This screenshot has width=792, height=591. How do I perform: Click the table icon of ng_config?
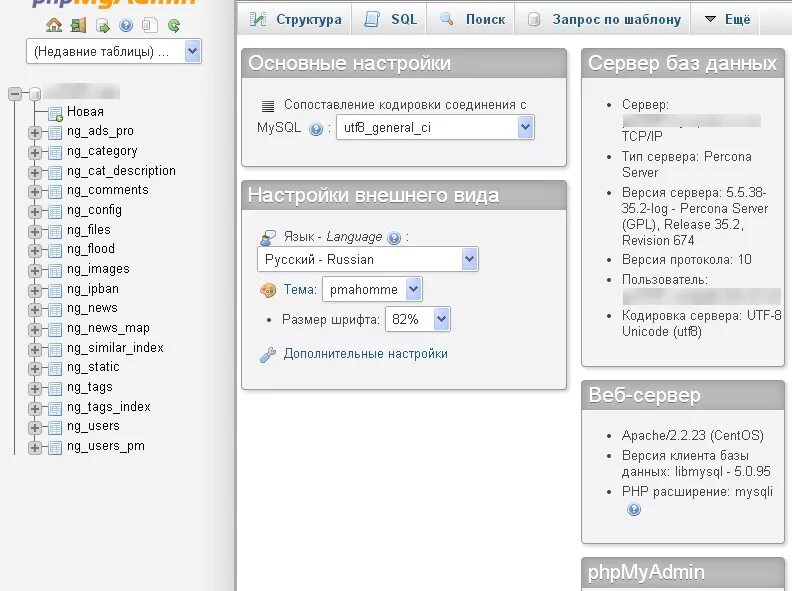pos(55,212)
